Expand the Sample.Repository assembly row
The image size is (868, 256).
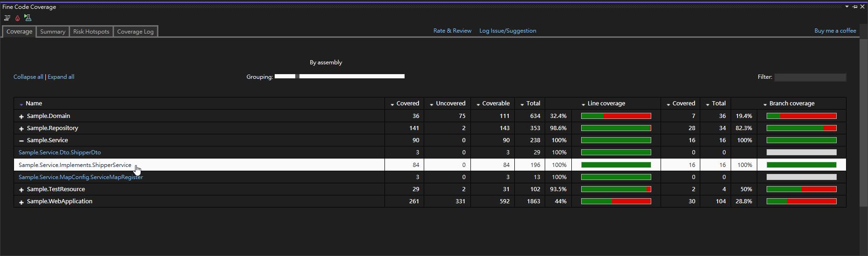tap(21, 128)
